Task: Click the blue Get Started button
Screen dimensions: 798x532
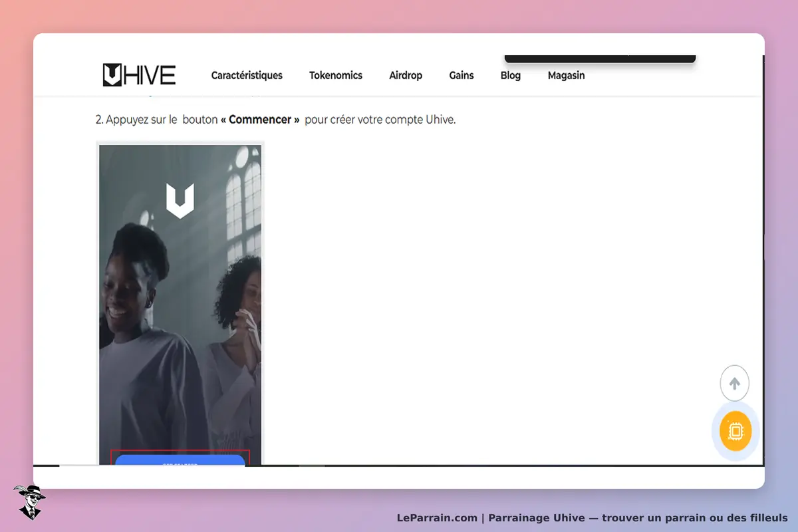Action: pyautogui.click(x=180, y=460)
